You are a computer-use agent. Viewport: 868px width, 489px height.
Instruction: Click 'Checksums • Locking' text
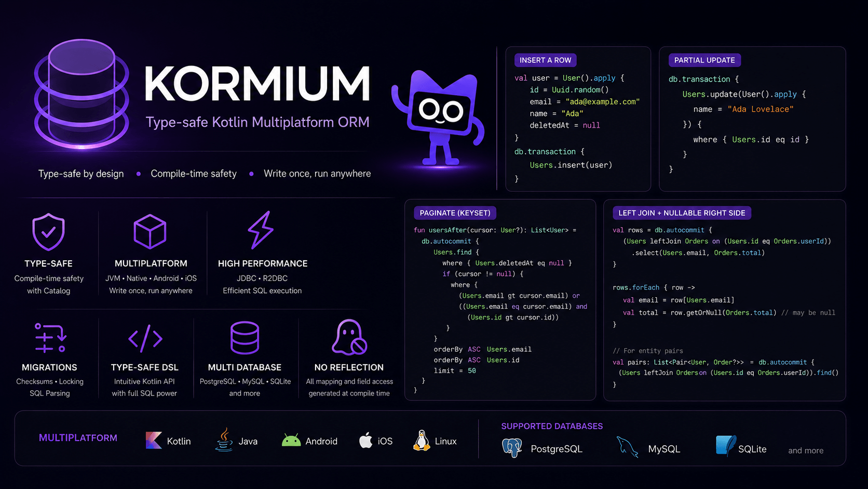coord(50,381)
